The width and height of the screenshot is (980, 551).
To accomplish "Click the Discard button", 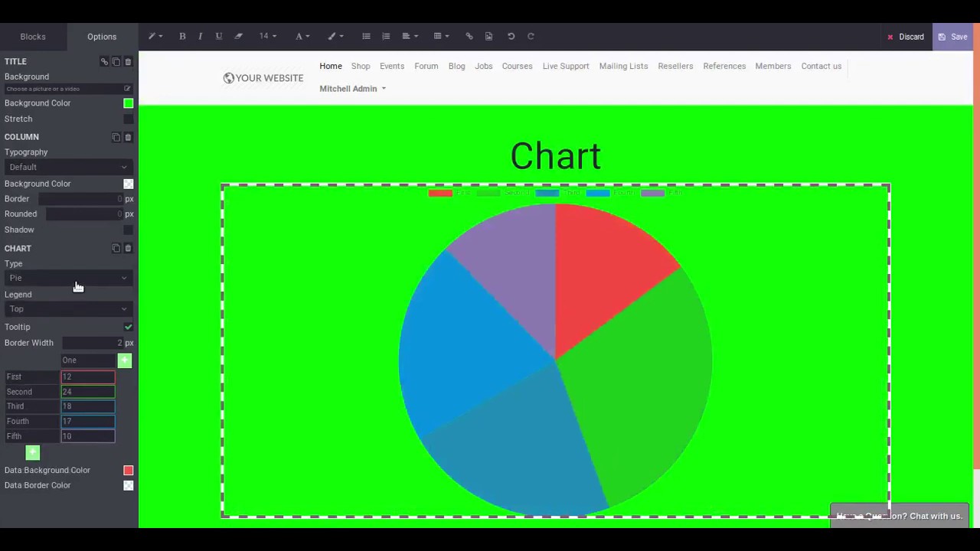I will pyautogui.click(x=905, y=37).
